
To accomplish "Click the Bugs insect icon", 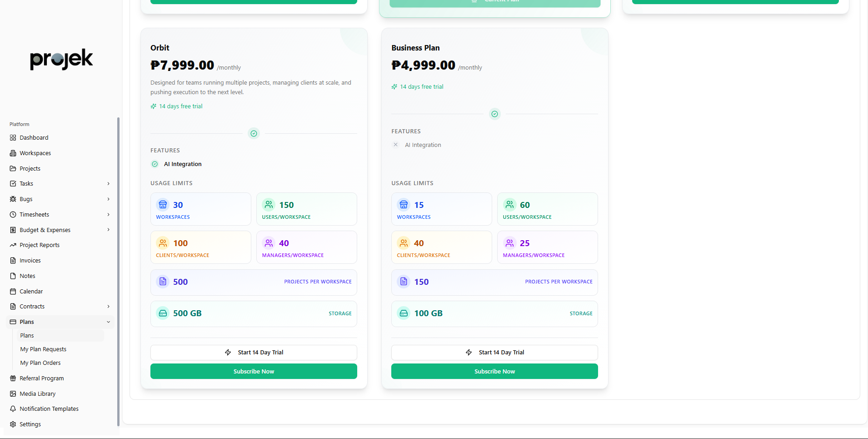I will click(13, 199).
